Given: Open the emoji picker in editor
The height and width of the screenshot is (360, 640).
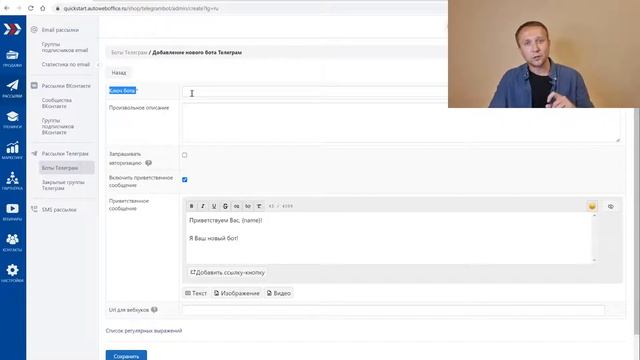Looking at the screenshot, I should tap(592, 206).
